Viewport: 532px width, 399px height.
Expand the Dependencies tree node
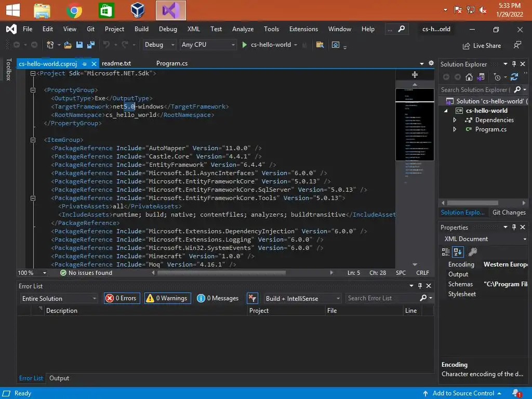pyautogui.click(x=455, y=120)
